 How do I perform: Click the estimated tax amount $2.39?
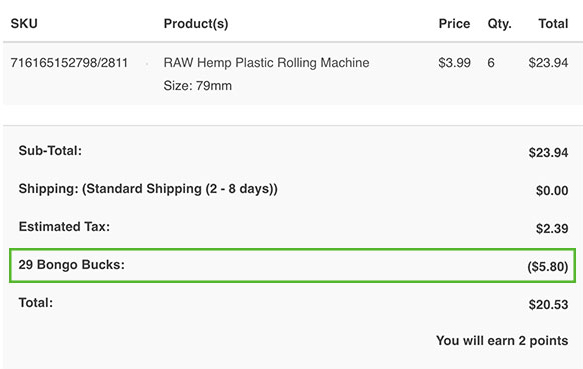(552, 228)
